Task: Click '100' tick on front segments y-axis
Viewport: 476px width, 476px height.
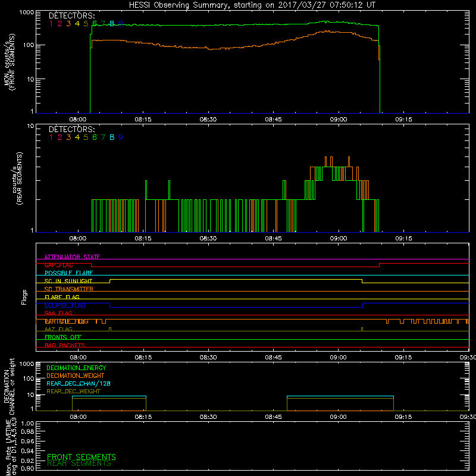Action: 28,45
